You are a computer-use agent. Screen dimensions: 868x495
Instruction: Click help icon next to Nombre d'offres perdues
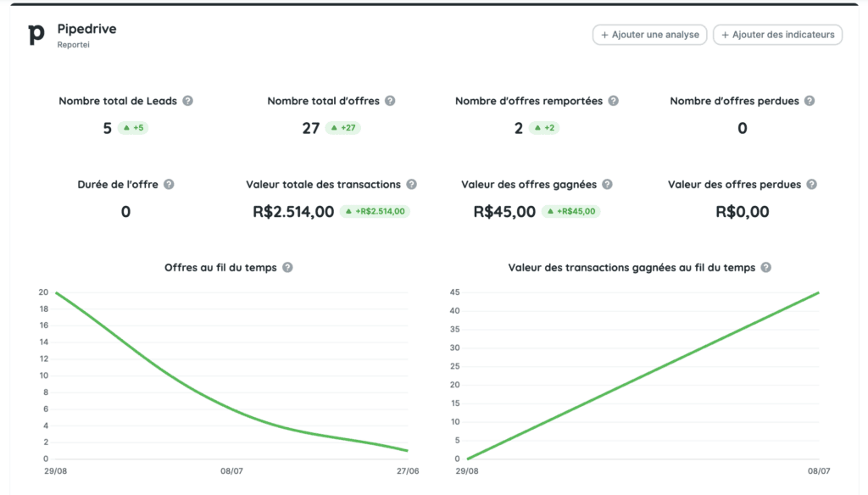[810, 101]
